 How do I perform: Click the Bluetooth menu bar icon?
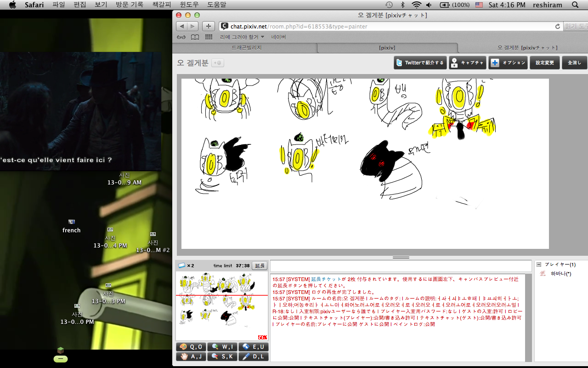coord(403,5)
